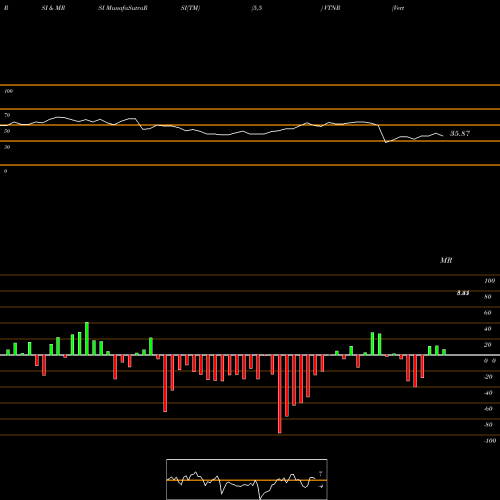Click the tallest green MR histogram bar
This screenshot has width=500, height=500.
pyautogui.click(x=87, y=339)
